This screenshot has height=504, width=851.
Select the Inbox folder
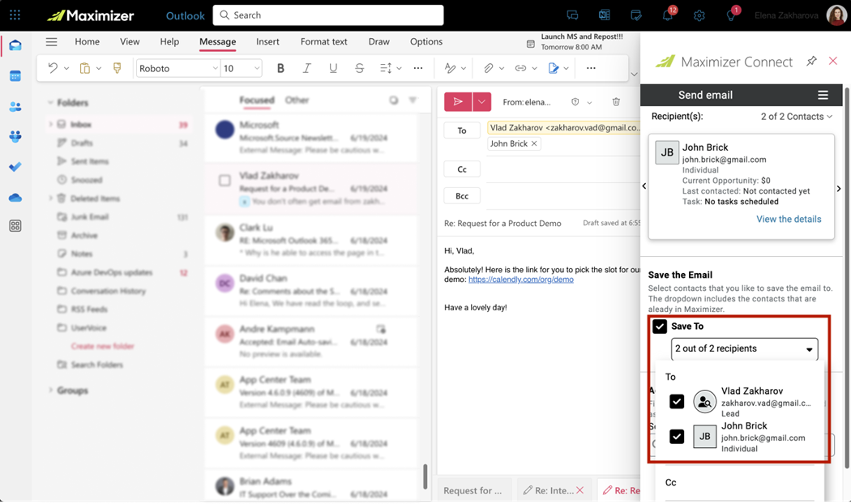point(118,124)
